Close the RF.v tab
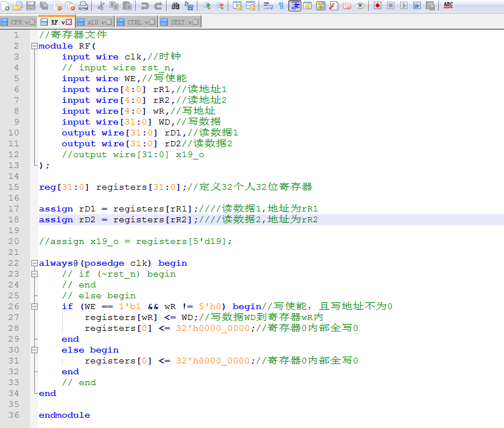This screenshot has width=504, height=428. 69,22
